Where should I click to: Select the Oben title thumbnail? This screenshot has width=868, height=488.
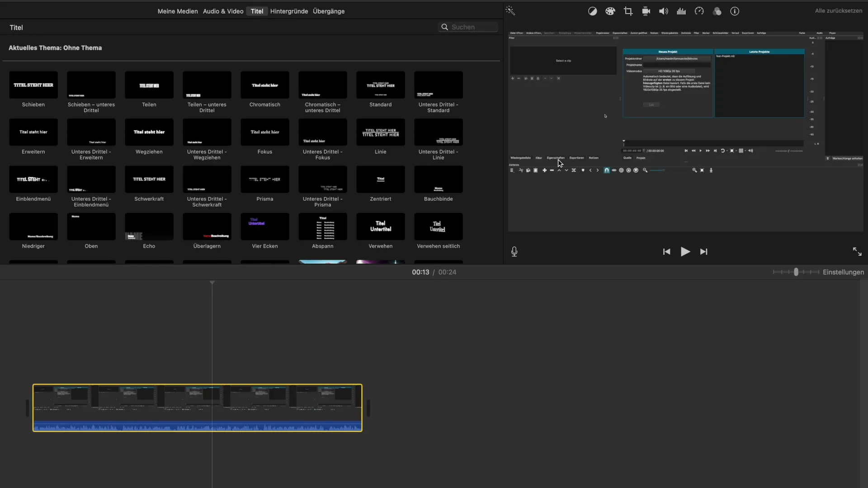tap(91, 226)
